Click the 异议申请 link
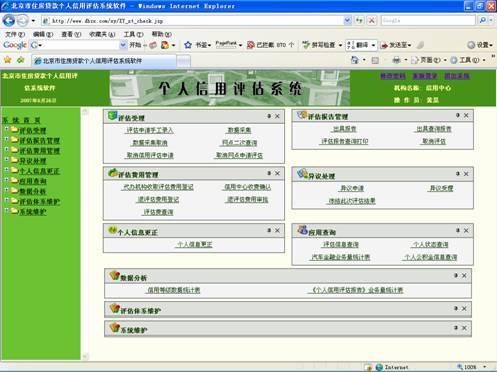497x372 pixels. coord(352,188)
